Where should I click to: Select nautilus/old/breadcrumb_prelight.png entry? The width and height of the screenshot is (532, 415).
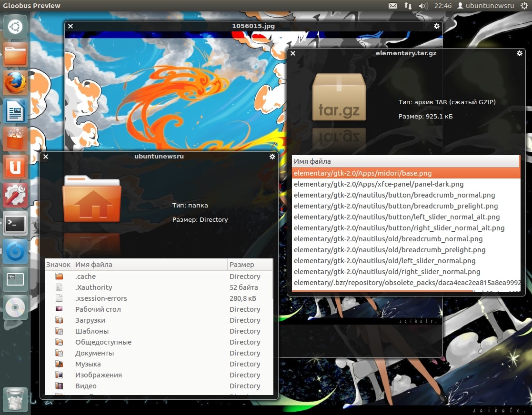click(406, 249)
